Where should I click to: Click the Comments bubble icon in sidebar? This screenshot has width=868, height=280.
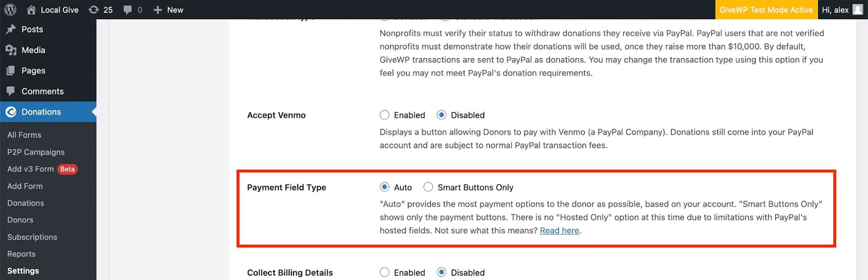click(x=11, y=91)
